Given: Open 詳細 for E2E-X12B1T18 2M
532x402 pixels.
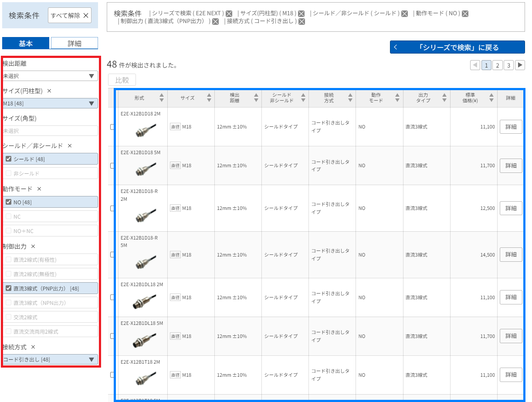Looking at the screenshot, I should (511, 375).
